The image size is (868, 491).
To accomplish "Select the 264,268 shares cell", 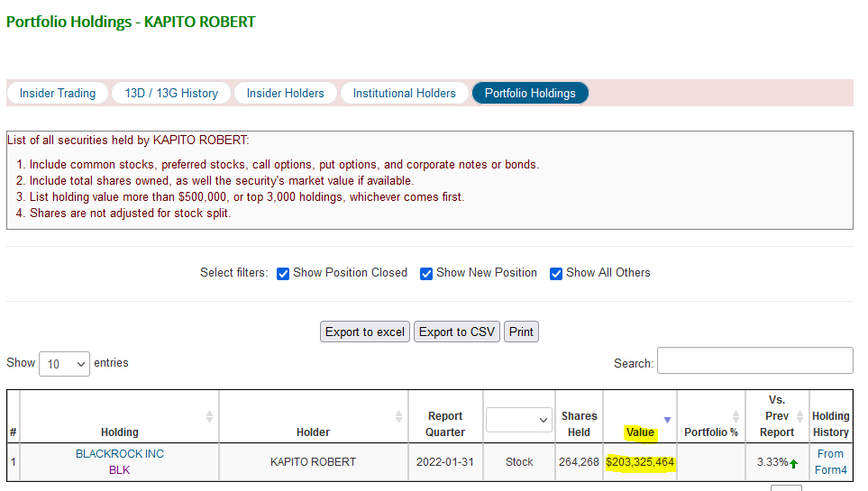I will pos(579,461).
